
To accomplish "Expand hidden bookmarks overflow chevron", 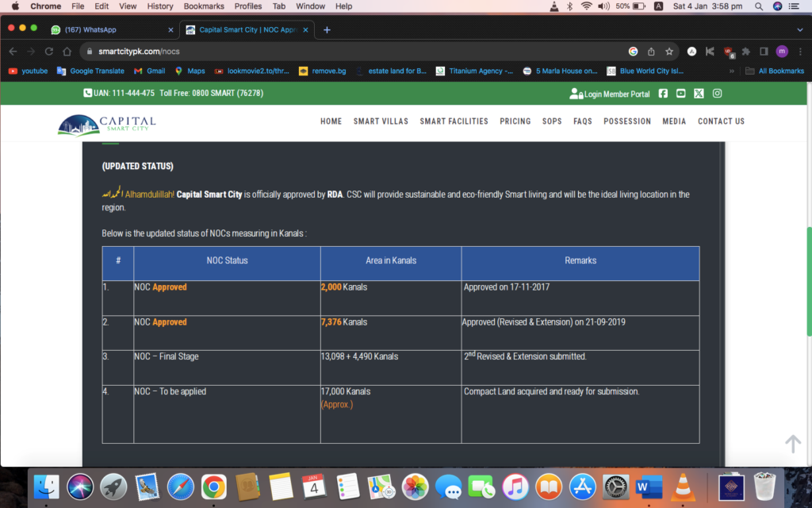I will click(732, 71).
